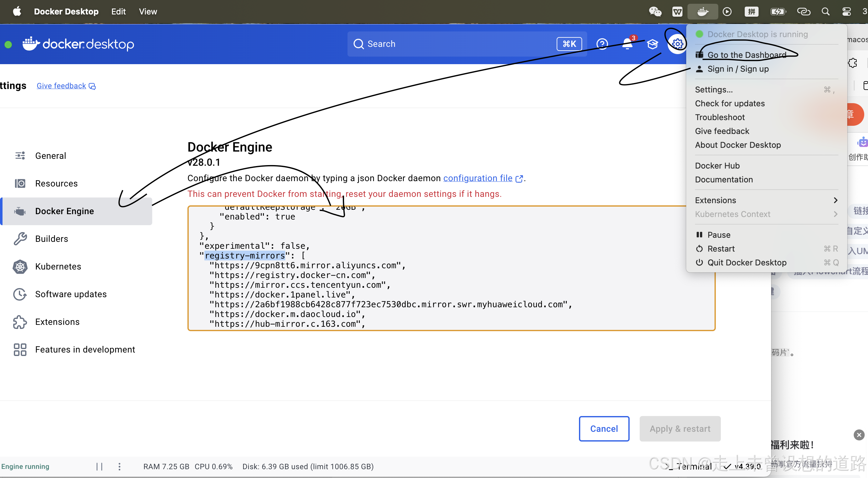Screen dimensions: 868x478
Task: Open Software updates settings section
Action: click(x=71, y=294)
